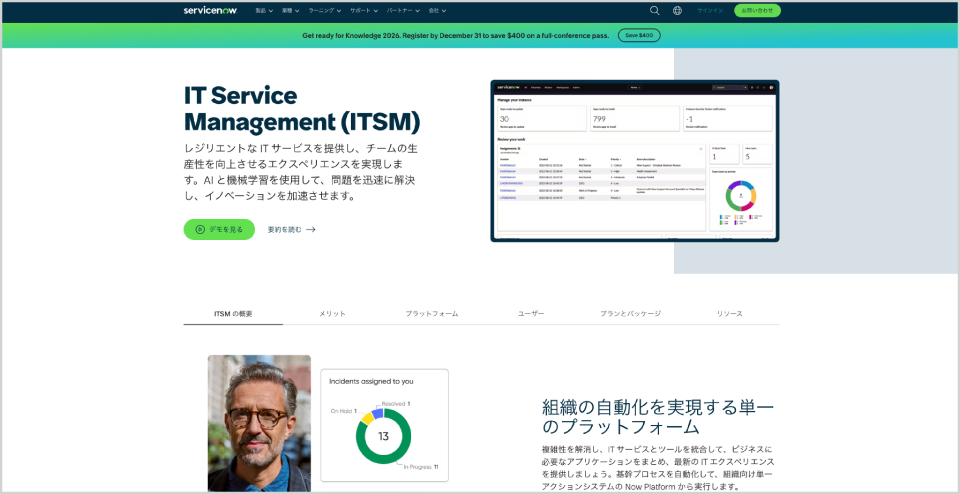
Task: Click the お問い合わせ button
Action: point(757,10)
